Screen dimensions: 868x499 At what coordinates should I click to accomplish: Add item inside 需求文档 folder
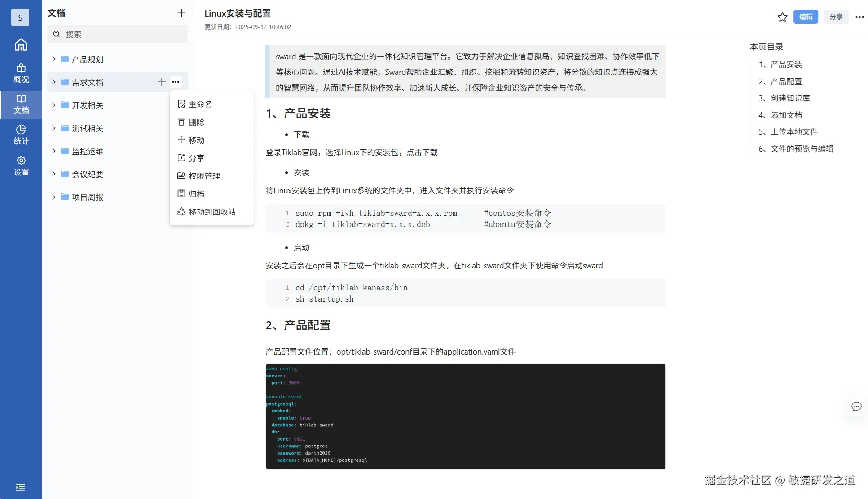[162, 82]
